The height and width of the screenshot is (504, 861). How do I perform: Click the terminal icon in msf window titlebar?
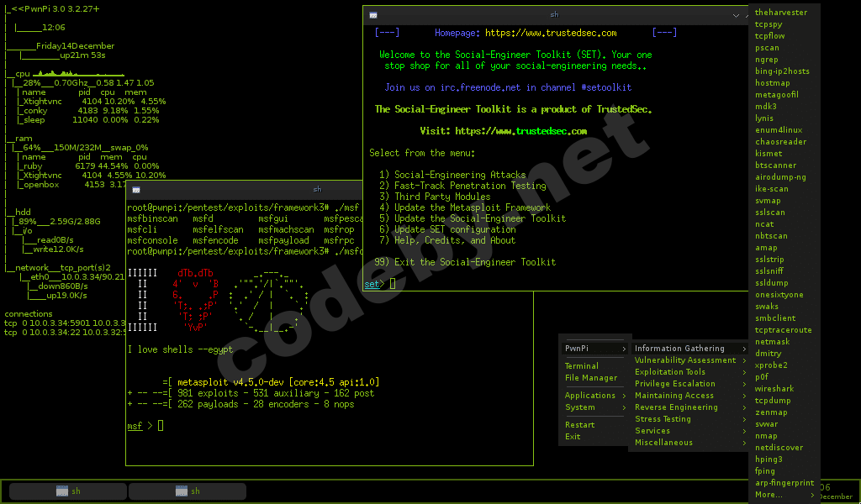click(x=136, y=190)
